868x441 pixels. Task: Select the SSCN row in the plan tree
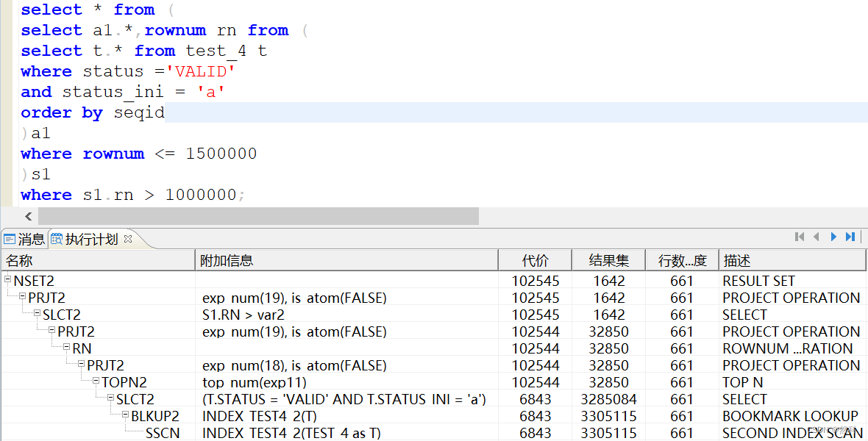(166, 432)
